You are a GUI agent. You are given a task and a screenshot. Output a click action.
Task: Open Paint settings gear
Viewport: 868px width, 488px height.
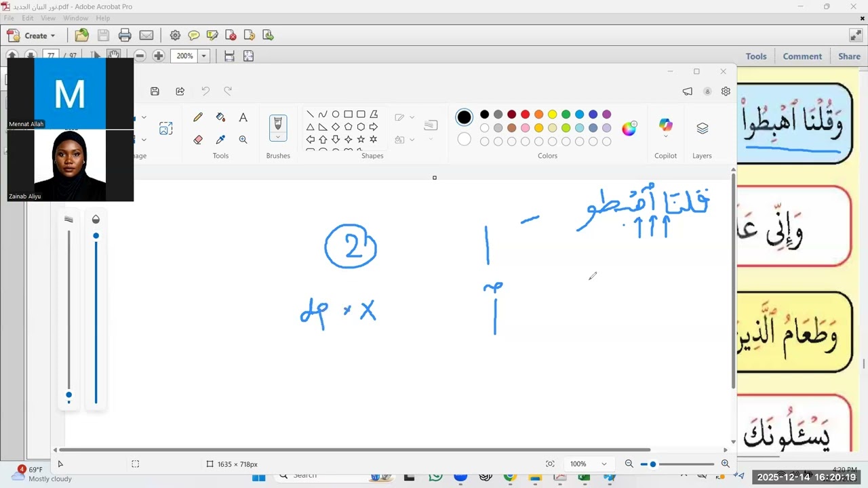point(726,91)
